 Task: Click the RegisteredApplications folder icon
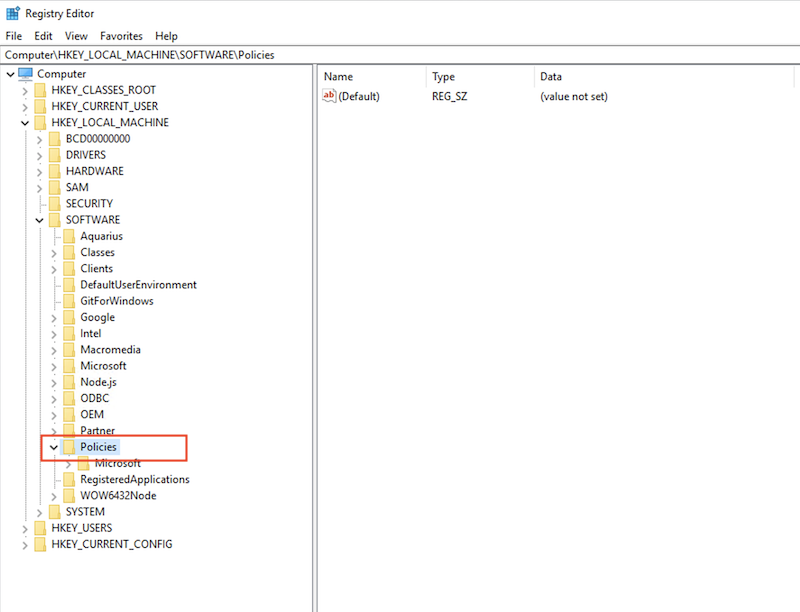(x=69, y=480)
